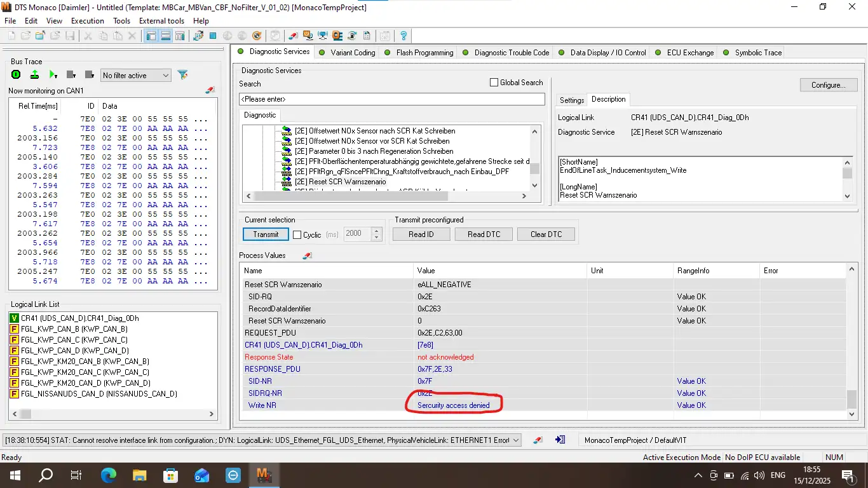The width and height of the screenshot is (868, 488).
Task: Click the workspace-with-arrows toolbar icon
Action: tap(198, 36)
